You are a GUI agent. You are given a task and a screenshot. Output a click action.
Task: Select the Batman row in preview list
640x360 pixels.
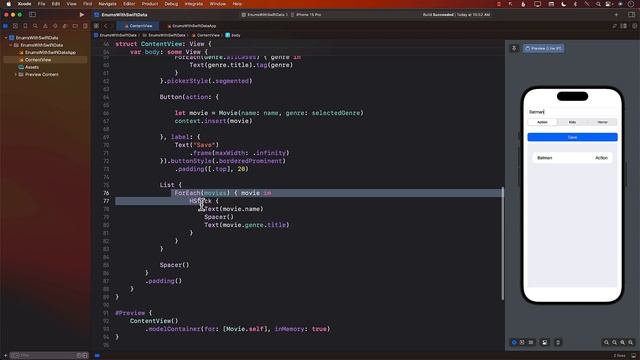click(x=572, y=158)
